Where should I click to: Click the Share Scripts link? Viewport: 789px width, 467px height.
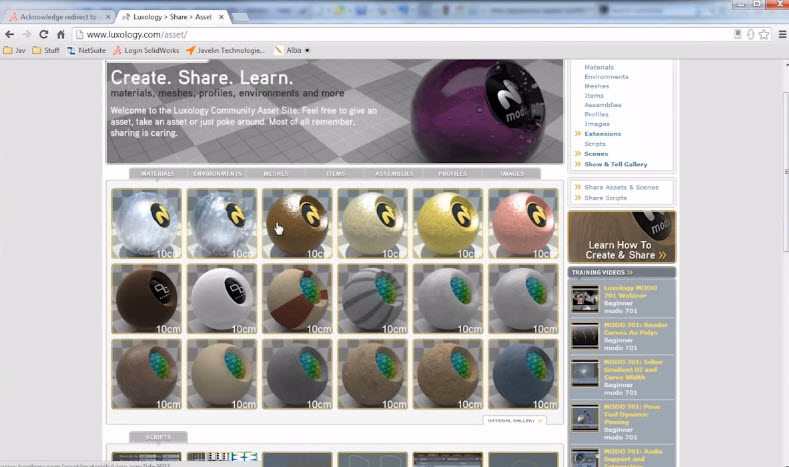(x=605, y=198)
